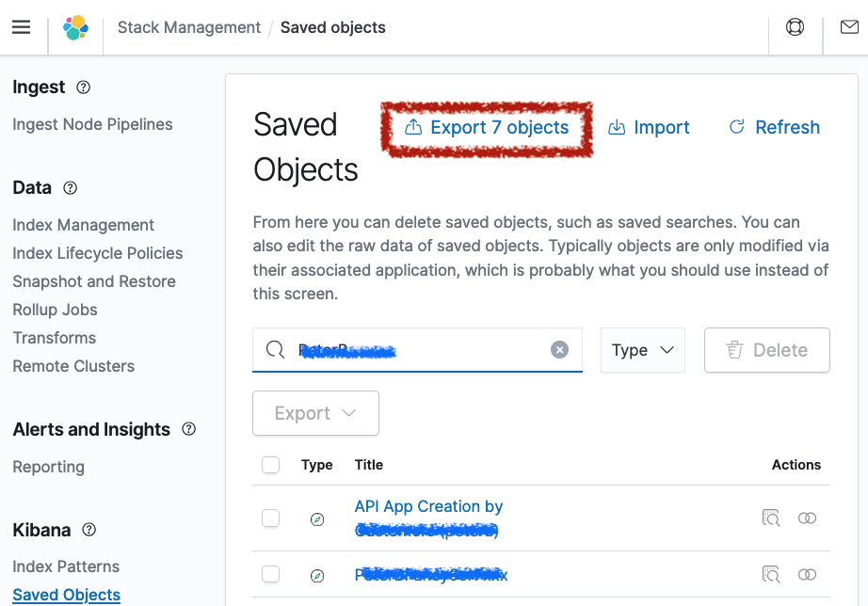The image size is (868, 606).
Task: Refresh the saved objects list
Action: (774, 128)
